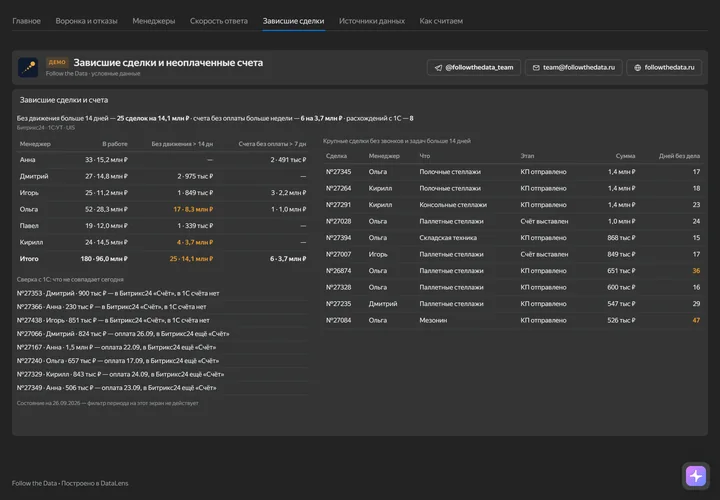The image size is (720, 500).
Task: Select deal №27291
Action: [338, 205]
